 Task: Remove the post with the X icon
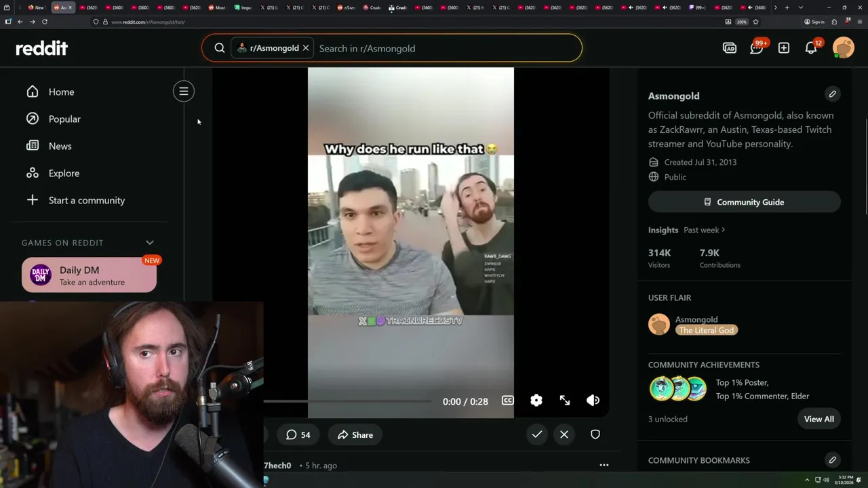564,434
